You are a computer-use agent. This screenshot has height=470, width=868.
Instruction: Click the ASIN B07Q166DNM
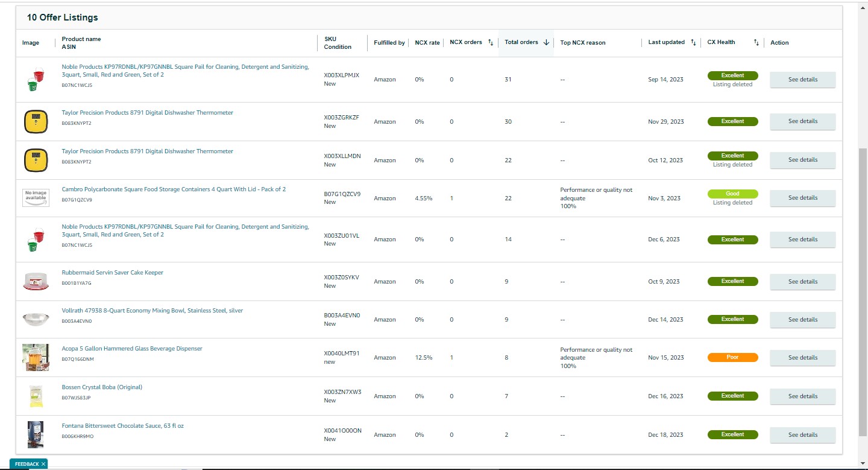coord(78,360)
